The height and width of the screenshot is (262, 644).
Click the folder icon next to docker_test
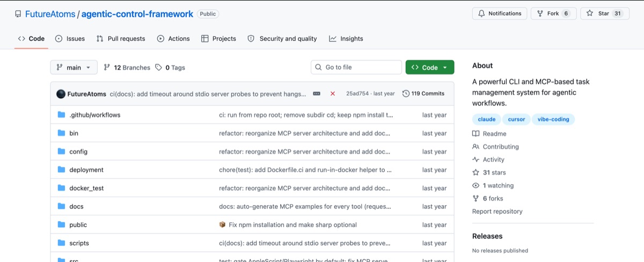click(61, 188)
